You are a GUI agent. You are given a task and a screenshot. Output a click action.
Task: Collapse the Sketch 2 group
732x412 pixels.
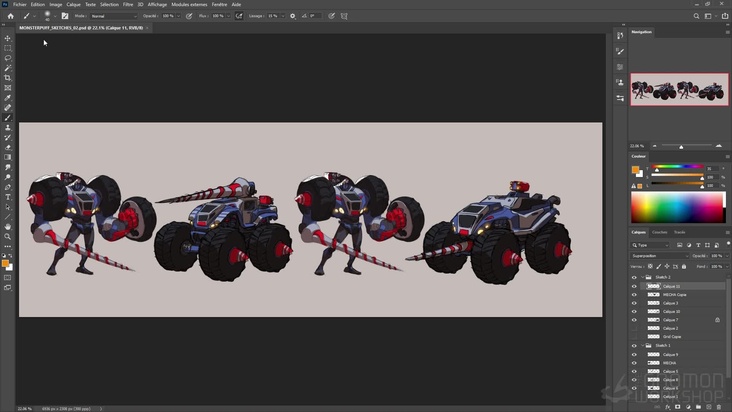click(642, 277)
